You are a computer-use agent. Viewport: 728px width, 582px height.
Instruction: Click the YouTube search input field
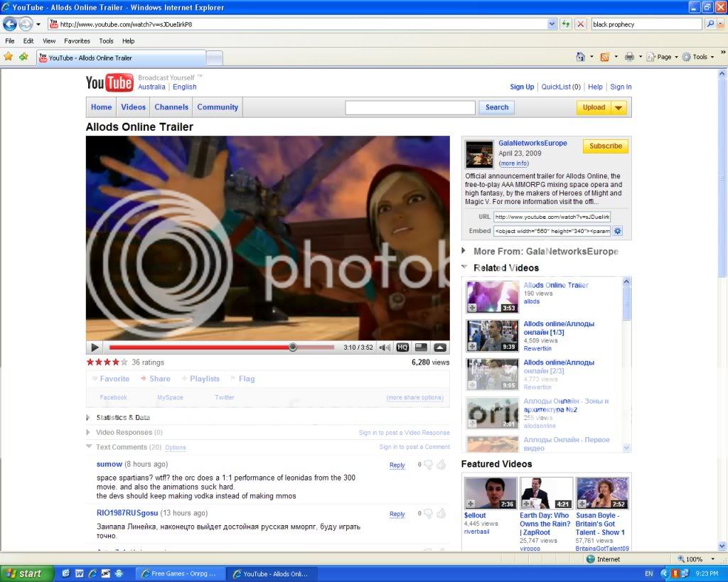point(409,107)
